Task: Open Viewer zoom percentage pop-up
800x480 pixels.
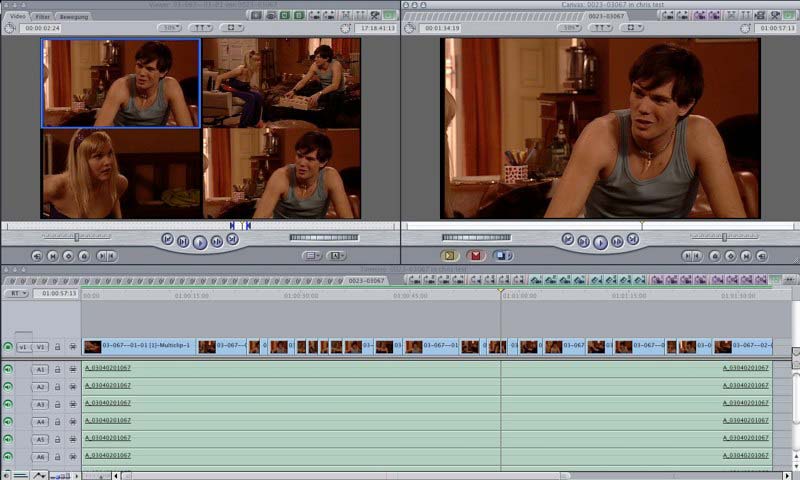Action: 169,28
